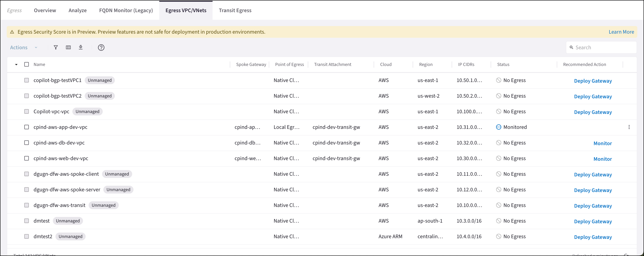Open the filter options icon
The image size is (644, 256).
(55, 47)
